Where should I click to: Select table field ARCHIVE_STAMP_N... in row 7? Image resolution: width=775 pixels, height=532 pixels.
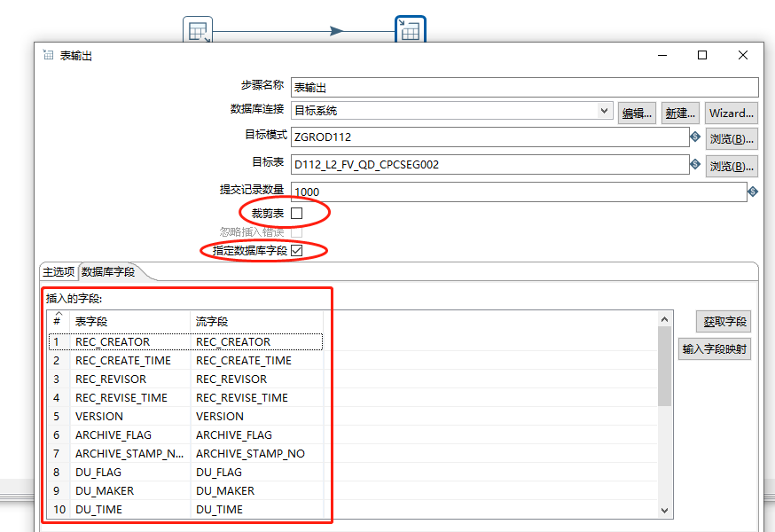click(130, 454)
